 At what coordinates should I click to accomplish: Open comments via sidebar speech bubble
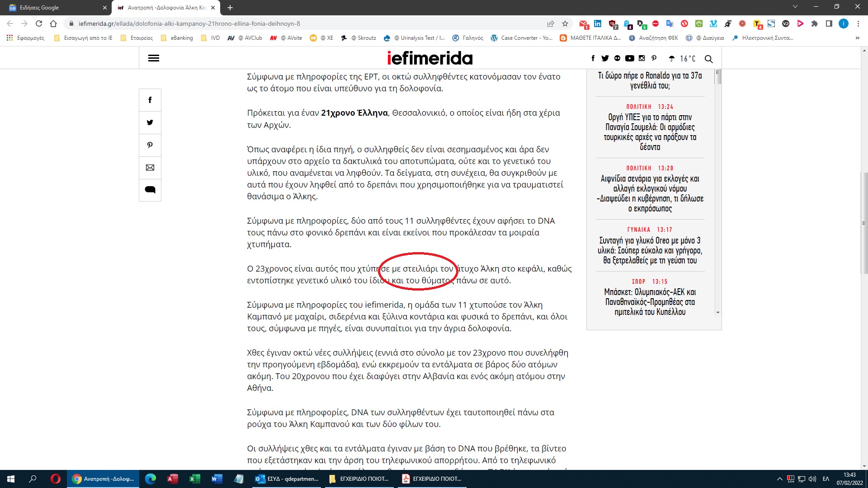point(150,190)
